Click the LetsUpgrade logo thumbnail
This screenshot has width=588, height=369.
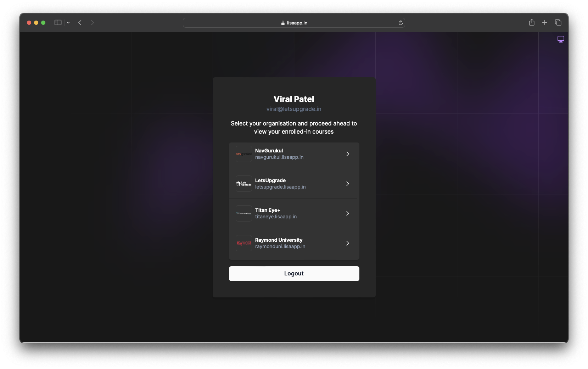[x=244, y=184]
